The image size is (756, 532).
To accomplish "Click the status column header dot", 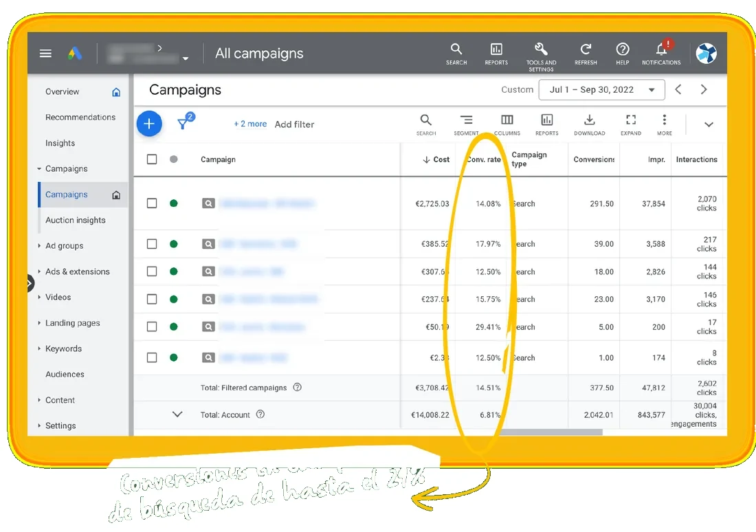I will (x=174, y=159).
